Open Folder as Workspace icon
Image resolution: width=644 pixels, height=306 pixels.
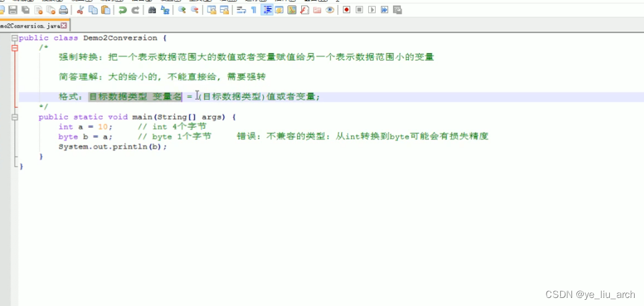(317, 10)
